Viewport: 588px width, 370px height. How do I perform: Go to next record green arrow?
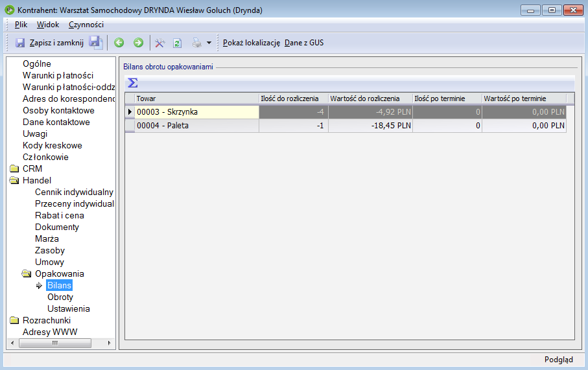(x=138, y=43)
